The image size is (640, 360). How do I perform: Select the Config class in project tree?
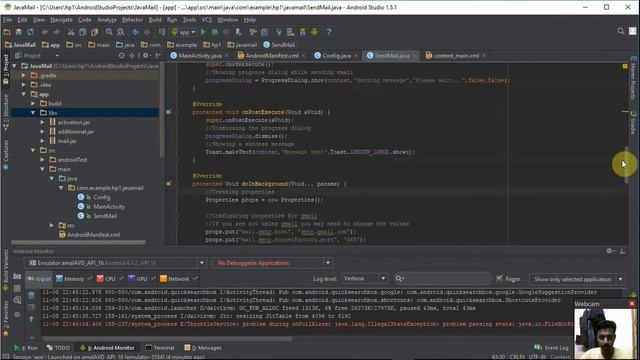point(102,197)
